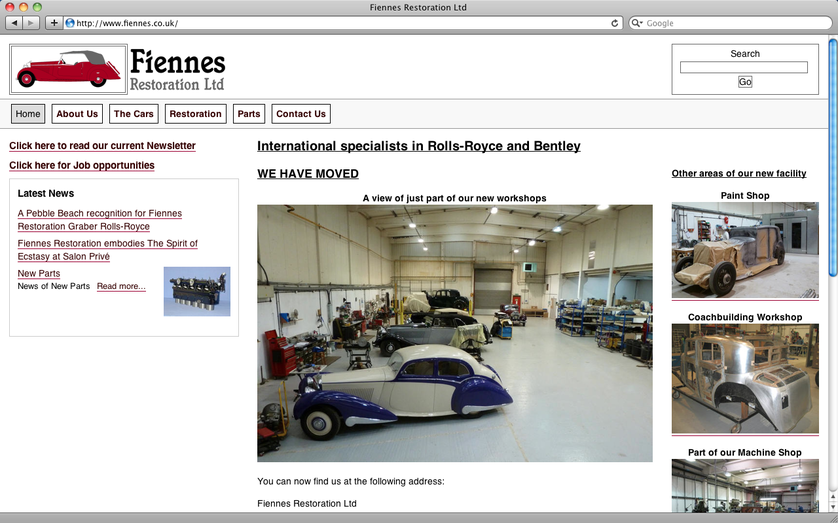
Task: Click the Rolls-Royce and Bentley specialists heading
Action: coord(418,146)
